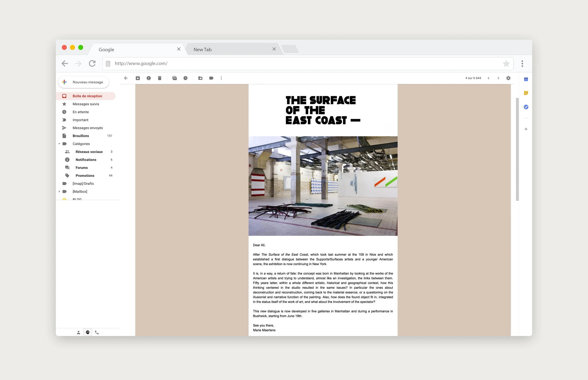Click the address bar URL field

[x=308, y=64]
